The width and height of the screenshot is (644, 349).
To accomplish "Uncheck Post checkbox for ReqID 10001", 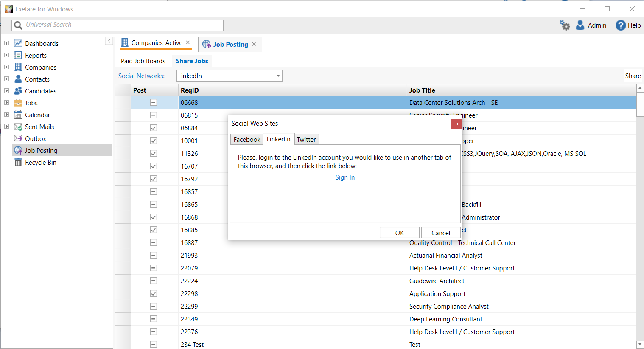I will 154,141.
